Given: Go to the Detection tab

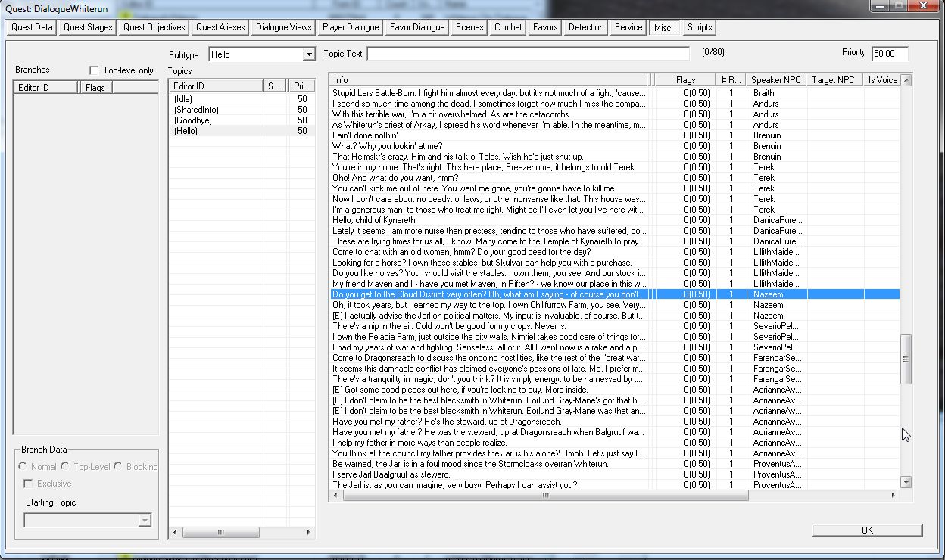Looking at the screenshot, I should 586,27.
